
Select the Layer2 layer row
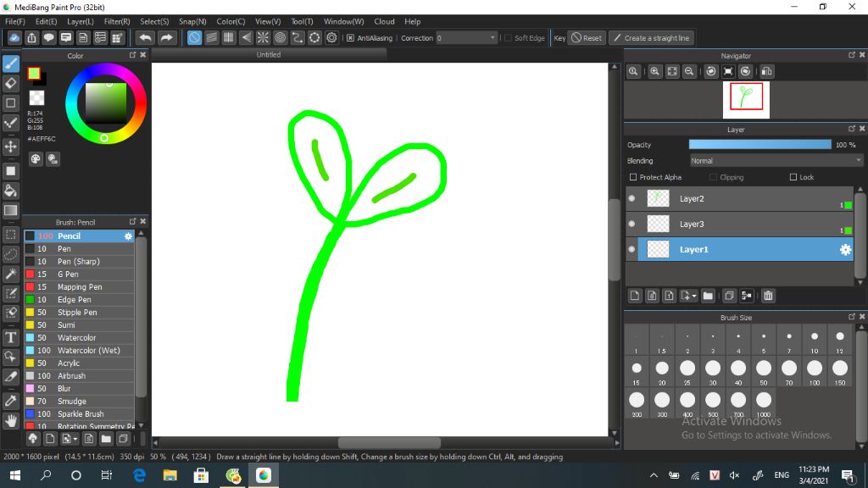[739, 198]
